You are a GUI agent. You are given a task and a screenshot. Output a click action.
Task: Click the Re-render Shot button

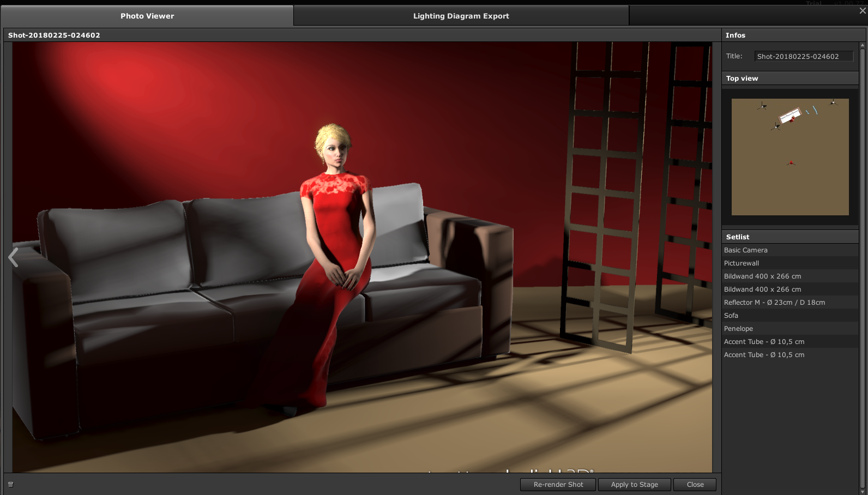(x=558, y=485)
